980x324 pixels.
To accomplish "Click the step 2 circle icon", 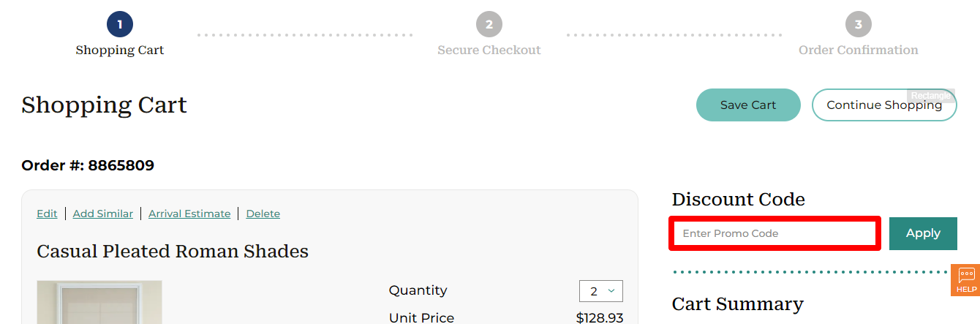I will coord(489,24).
